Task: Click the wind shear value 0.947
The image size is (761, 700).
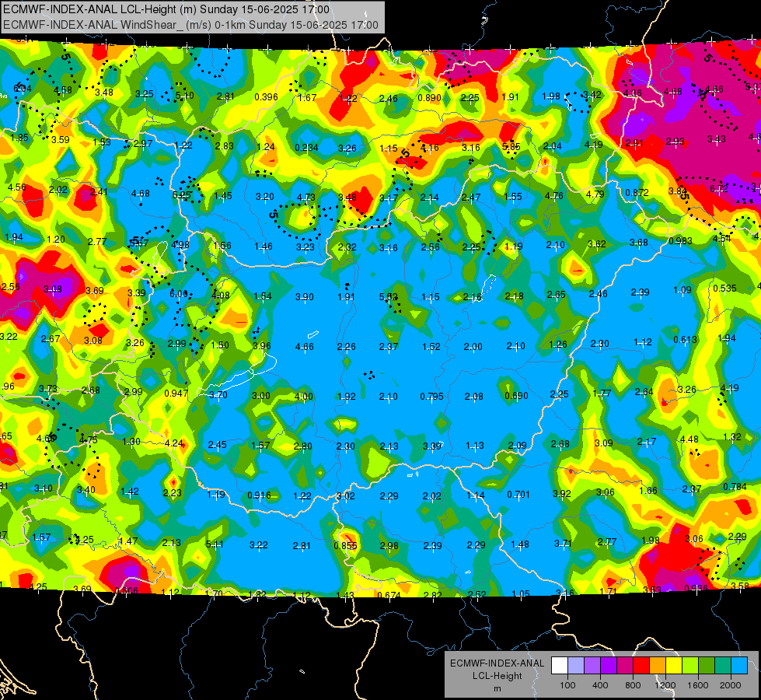Action: [176, 393]
